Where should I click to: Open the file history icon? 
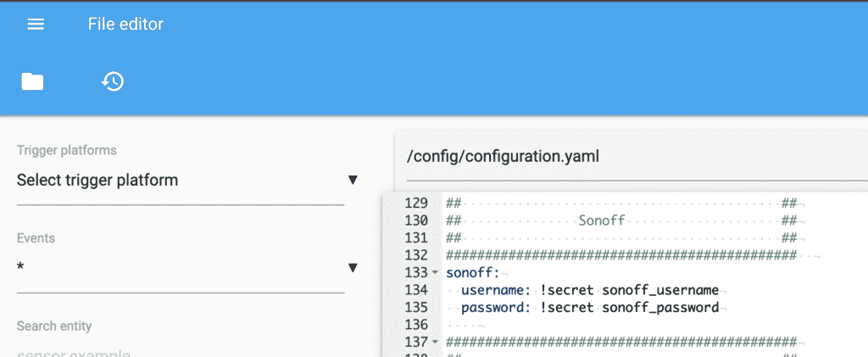pyautogui.click(x=113, y=81)
